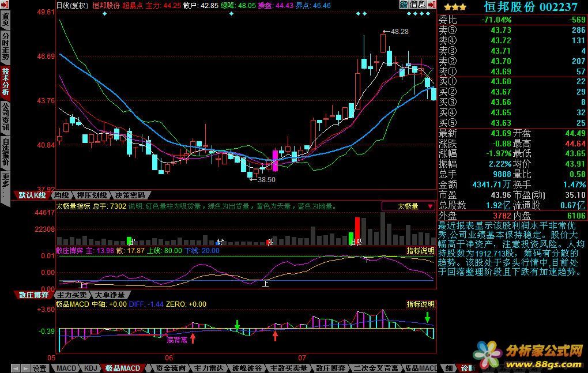
Task: Switch to 主力买卖 tab
Action: pos(71,295)
